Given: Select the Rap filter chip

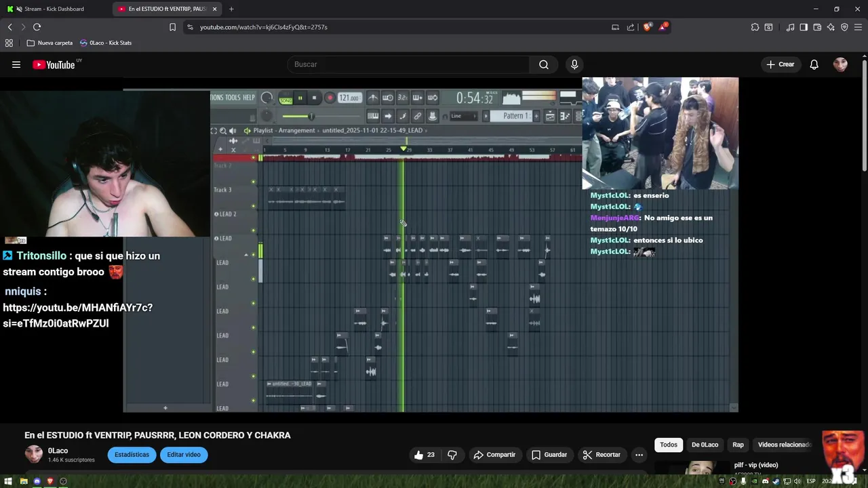Looking at the screenshot, I should [738, 445].
